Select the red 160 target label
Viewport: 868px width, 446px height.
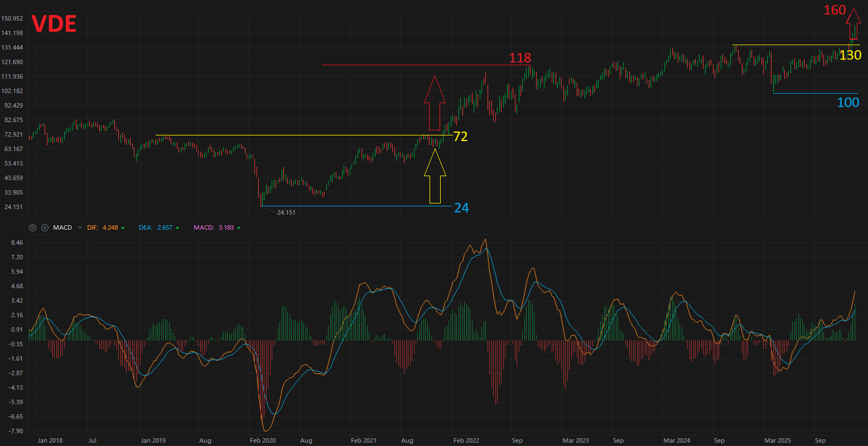(835, 10)
